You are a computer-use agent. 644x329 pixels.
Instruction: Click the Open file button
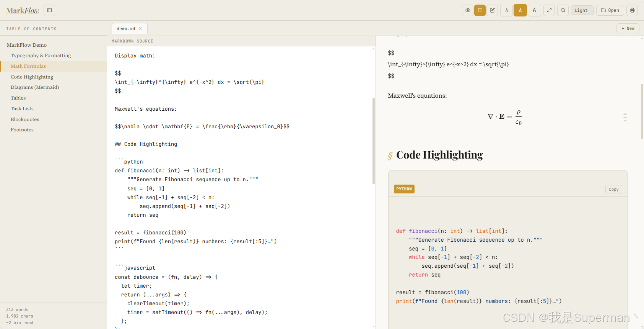point(610,10)
